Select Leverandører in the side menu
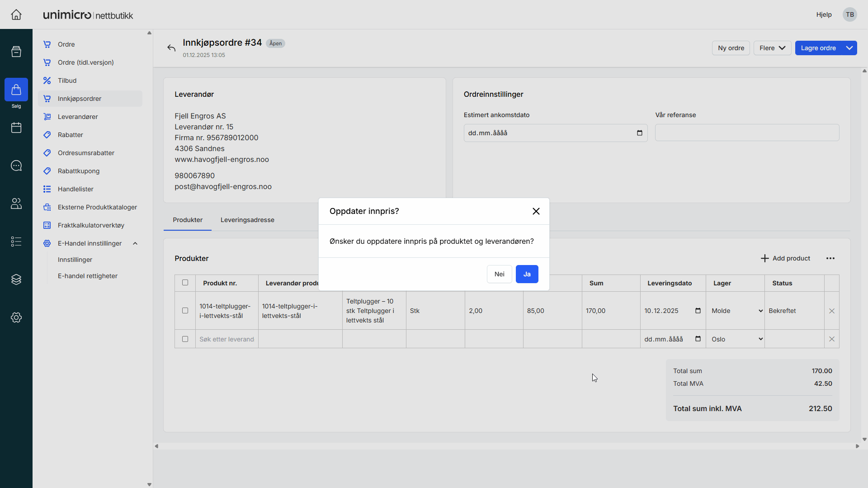This screenshot has height=488, width=868. click(78, 117)
